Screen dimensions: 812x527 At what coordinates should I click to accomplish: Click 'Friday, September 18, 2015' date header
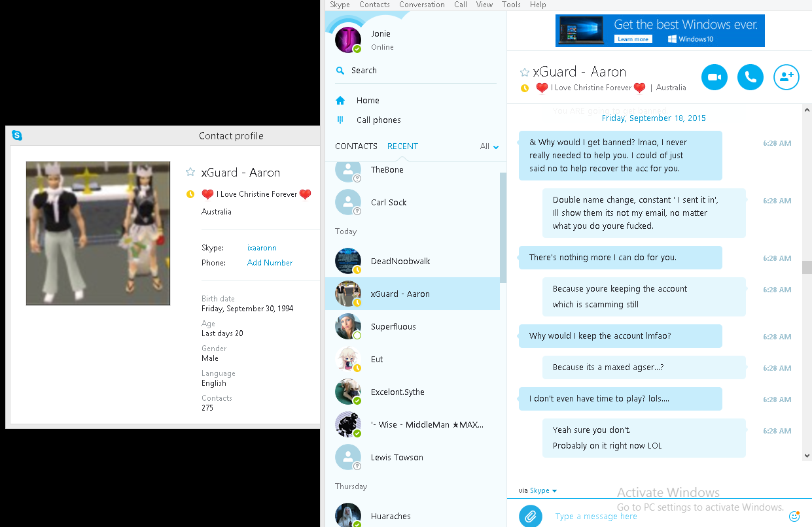tap(654, 118)
